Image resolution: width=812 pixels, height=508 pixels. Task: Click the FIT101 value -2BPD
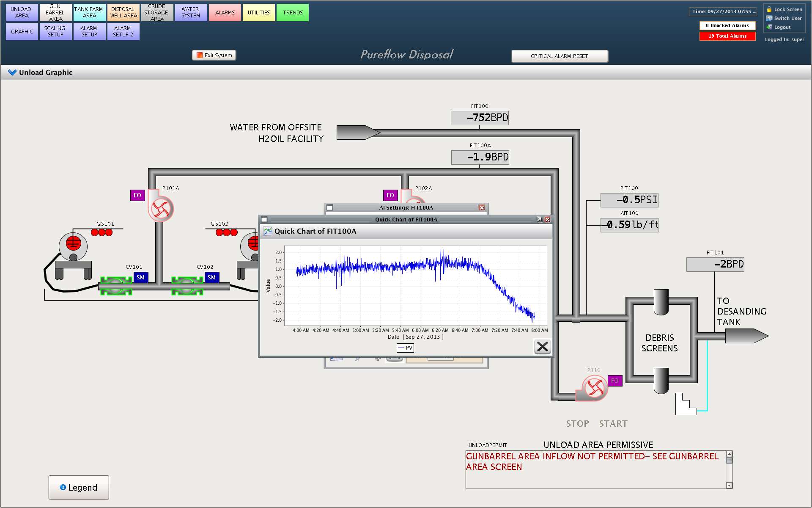(x=715, y=264)
